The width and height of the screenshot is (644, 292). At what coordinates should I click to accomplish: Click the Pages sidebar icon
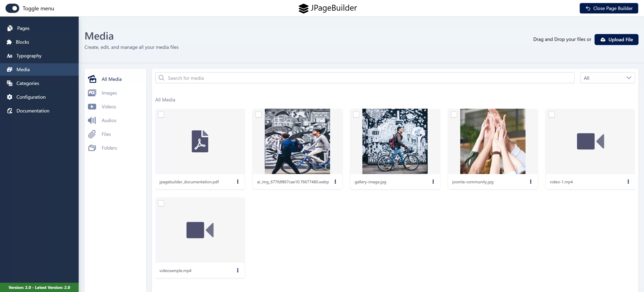coord(10,28)
